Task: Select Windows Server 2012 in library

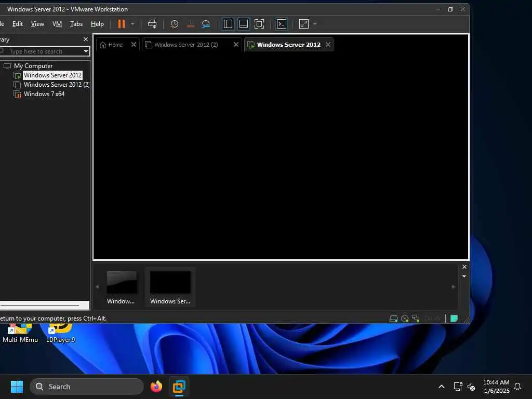Action: pyautogui.click(x=52, y=75)
